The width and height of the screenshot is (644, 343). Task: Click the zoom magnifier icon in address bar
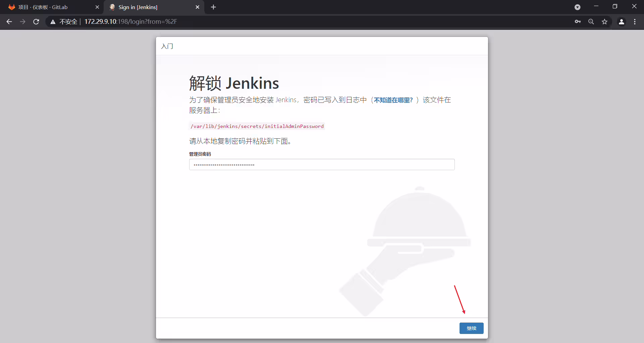(591, 22)
